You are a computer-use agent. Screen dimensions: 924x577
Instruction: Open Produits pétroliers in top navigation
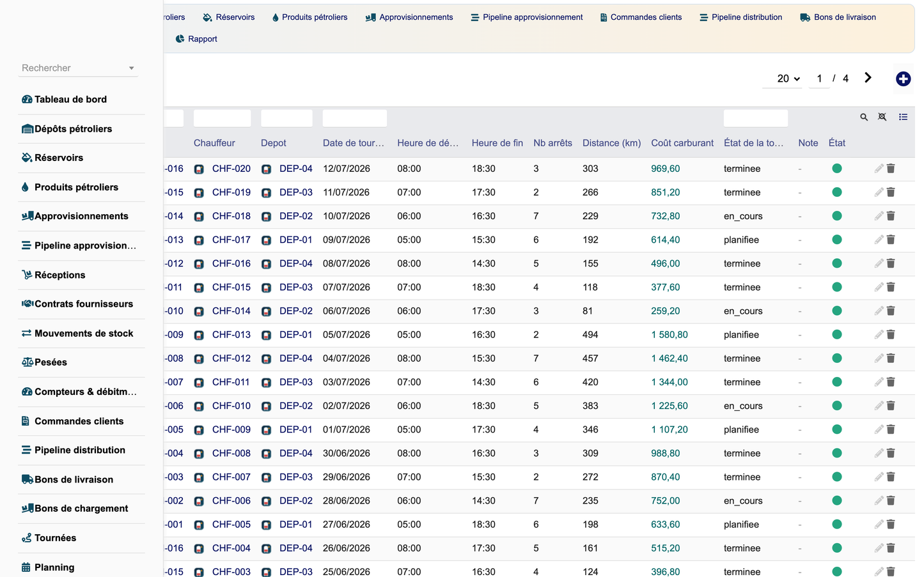pos(309,17)
